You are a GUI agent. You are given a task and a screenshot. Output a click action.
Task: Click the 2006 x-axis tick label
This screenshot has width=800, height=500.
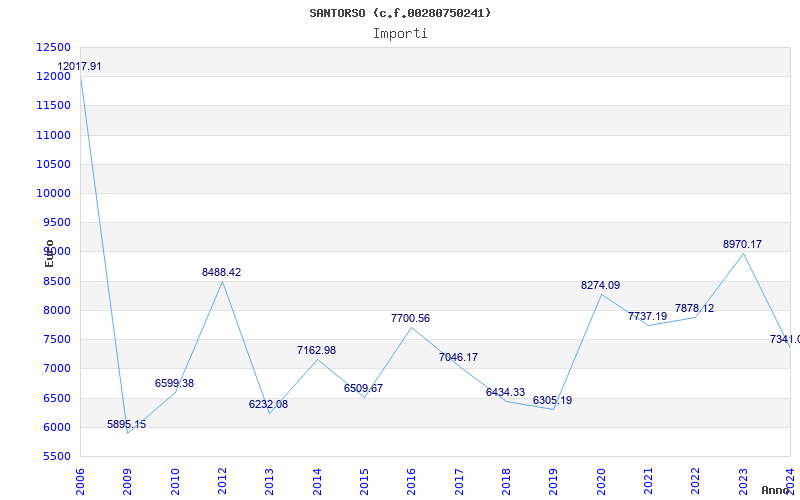(80, 482)
